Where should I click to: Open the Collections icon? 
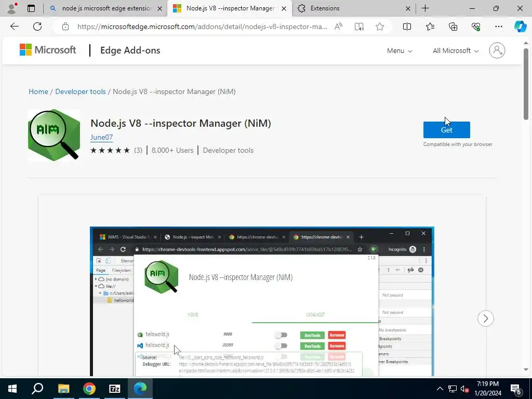[x=453, y=26]
